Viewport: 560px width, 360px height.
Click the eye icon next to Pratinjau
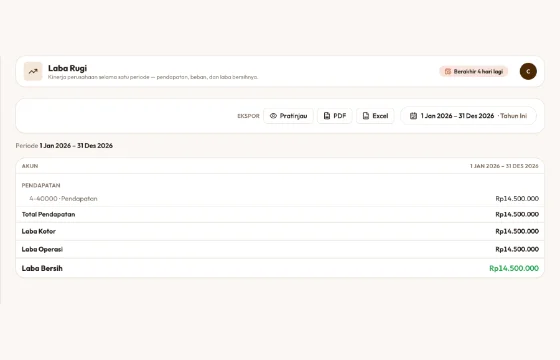(x=273, y=116)
